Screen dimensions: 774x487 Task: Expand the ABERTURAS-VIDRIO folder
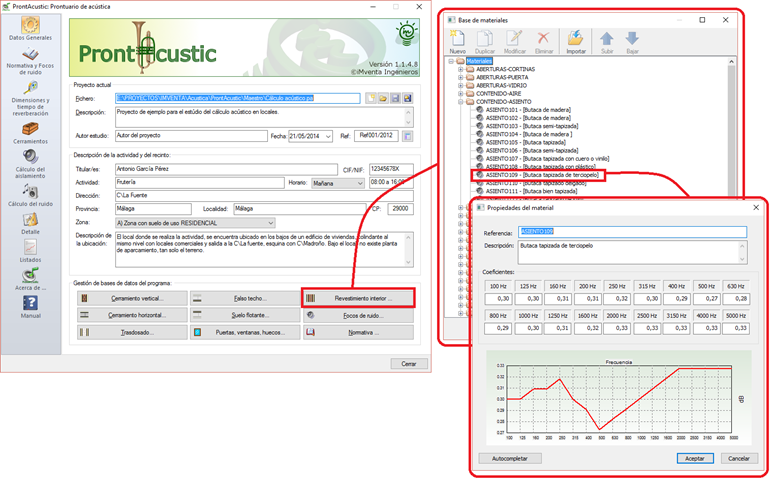[461, 85]
